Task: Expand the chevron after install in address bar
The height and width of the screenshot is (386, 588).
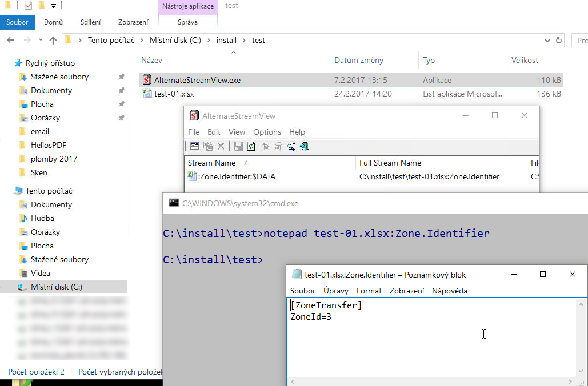Action: [244, 40]
